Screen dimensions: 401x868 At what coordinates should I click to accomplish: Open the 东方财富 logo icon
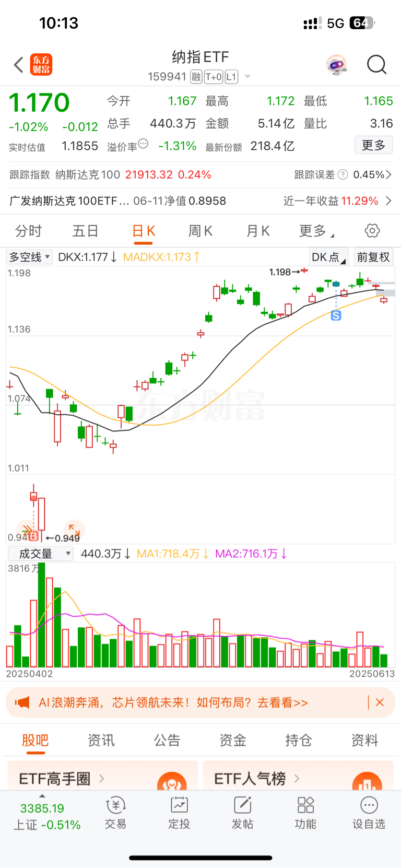41,65
